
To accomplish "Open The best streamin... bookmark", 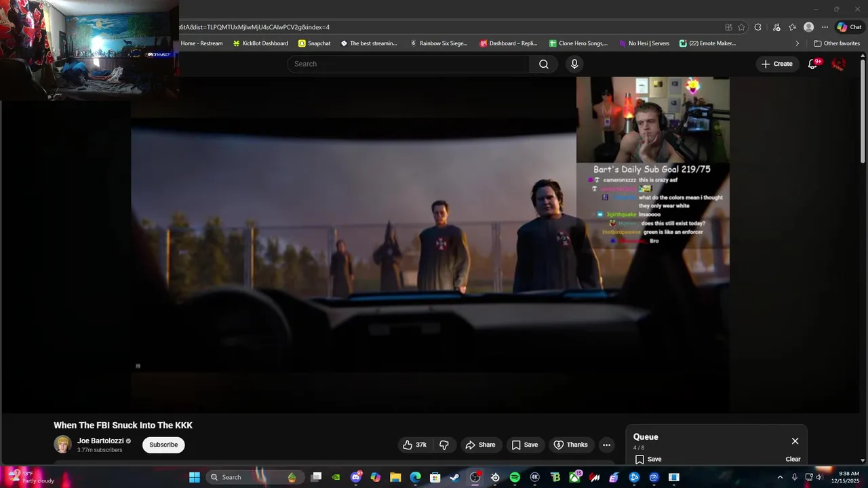I will (x=369, y=43).
